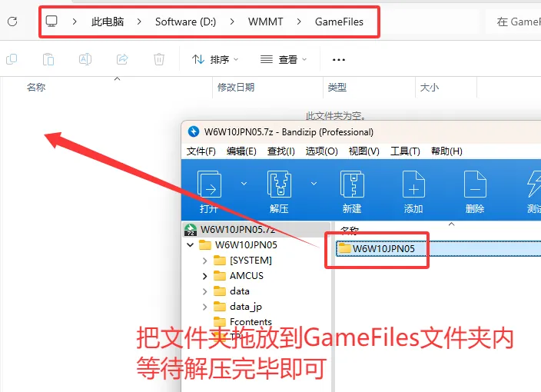Image resolution: width=541 pixels, height=392 pixels.
Task: Open the 工具(T) menu in Bandizip
Action: [405, 151]
